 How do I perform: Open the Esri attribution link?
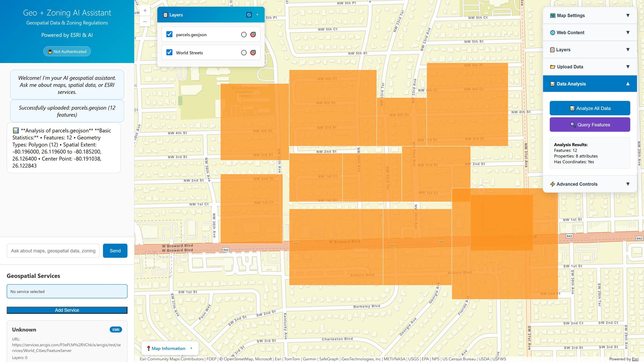[635, 359]
